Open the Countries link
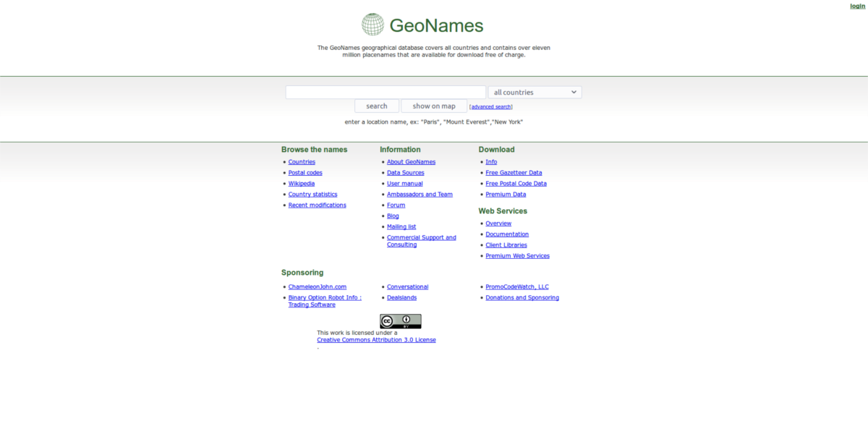Viewport: 868px width, 447px height. 302,162
